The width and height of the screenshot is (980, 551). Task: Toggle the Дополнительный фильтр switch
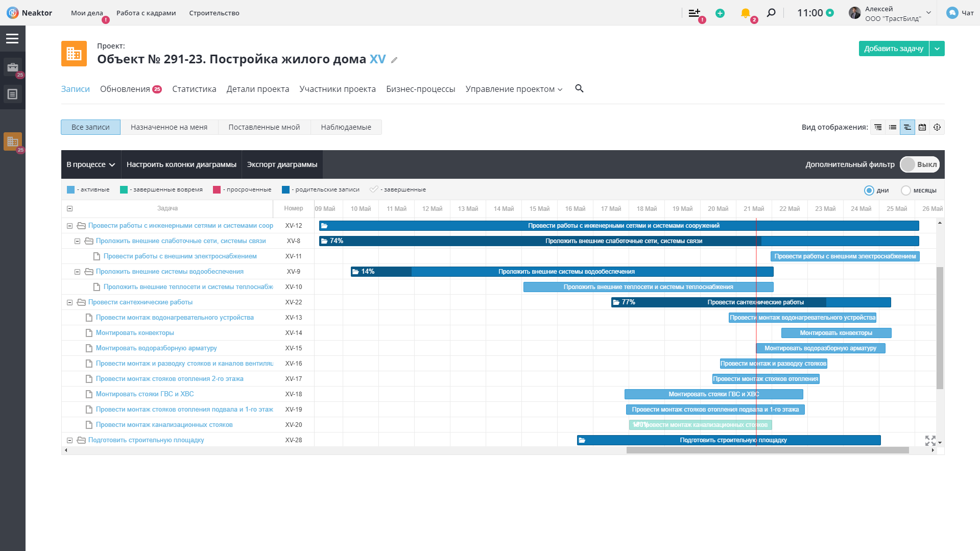click(920, 164)
